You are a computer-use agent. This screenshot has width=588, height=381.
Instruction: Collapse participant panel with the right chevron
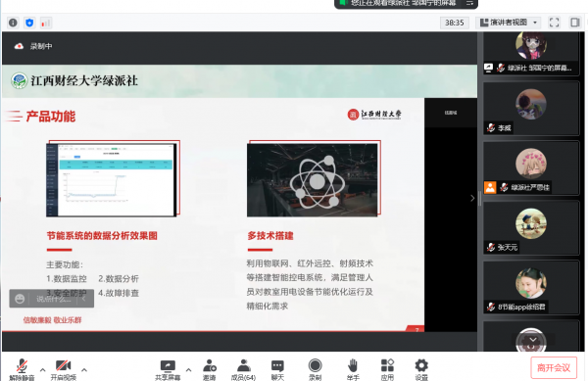pyautogui.click(x=472, y=198)
